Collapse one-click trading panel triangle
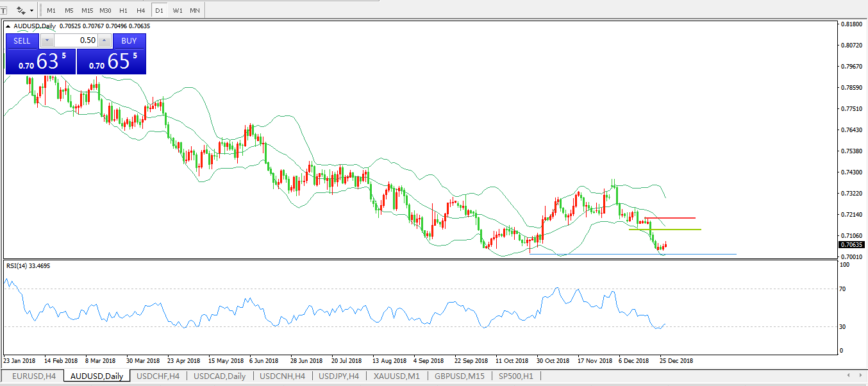 click(8, 26)
